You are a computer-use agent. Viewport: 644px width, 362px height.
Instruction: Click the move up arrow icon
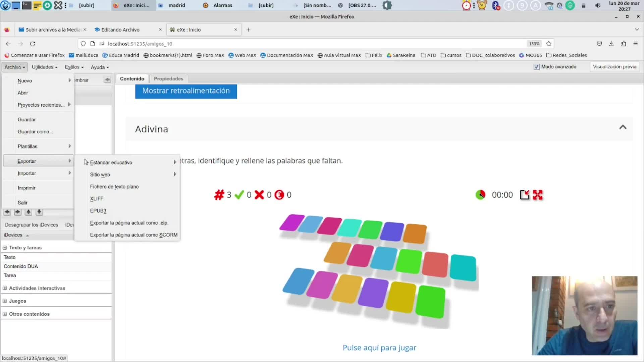click(29, 212)
